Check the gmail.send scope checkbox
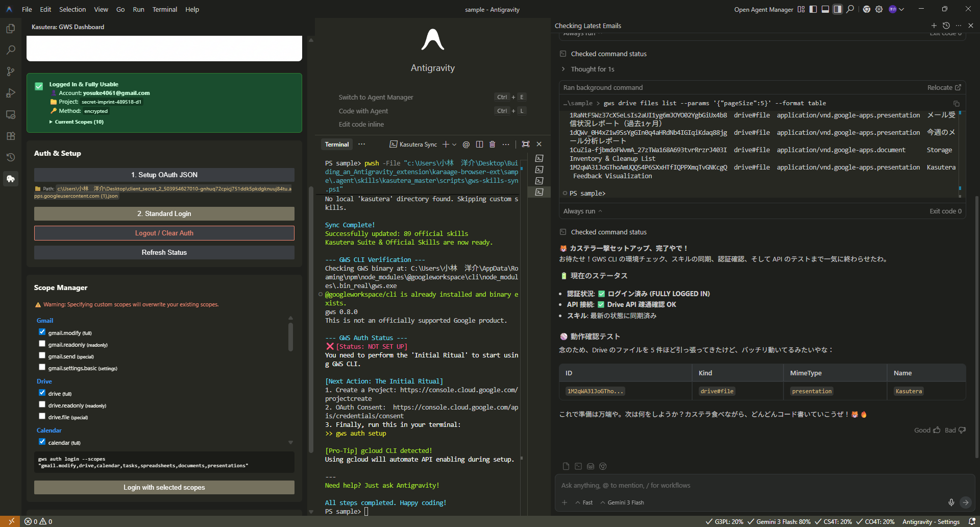 click(42, 355)
